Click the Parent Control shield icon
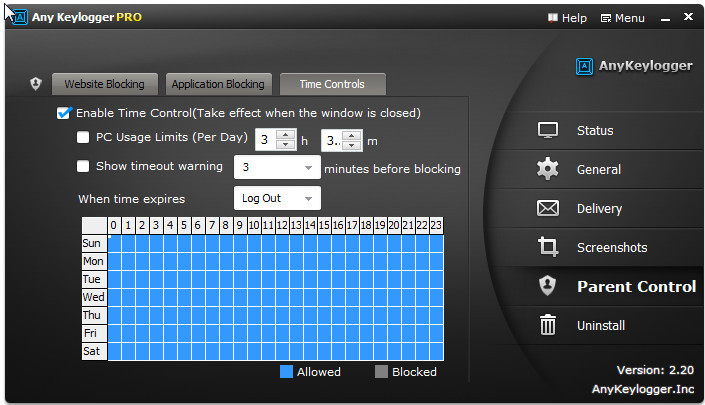705x405 pixels. (548, 286)
